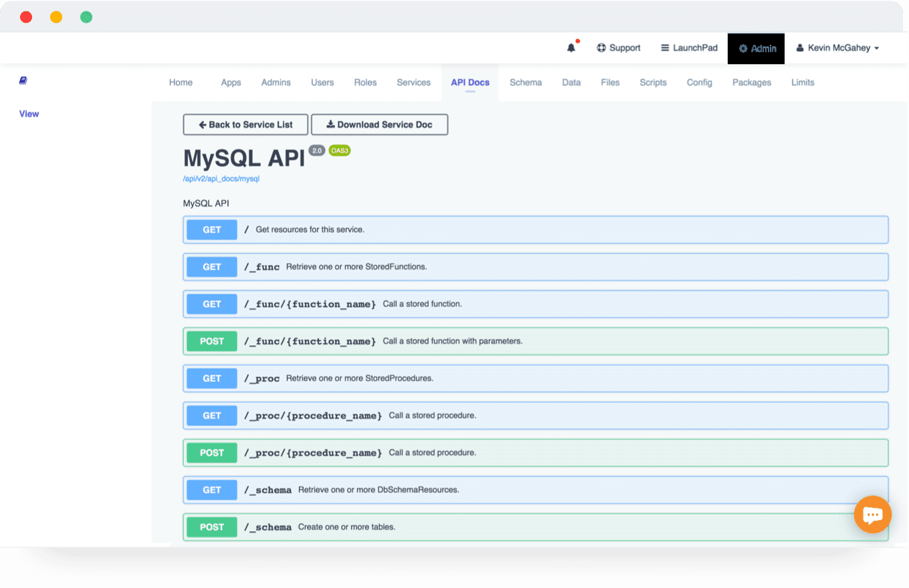909x588 pixels.
Task: Open /api/v2/api_docs/mysql link
Action: pyautogui.click(x=221, y=179)
